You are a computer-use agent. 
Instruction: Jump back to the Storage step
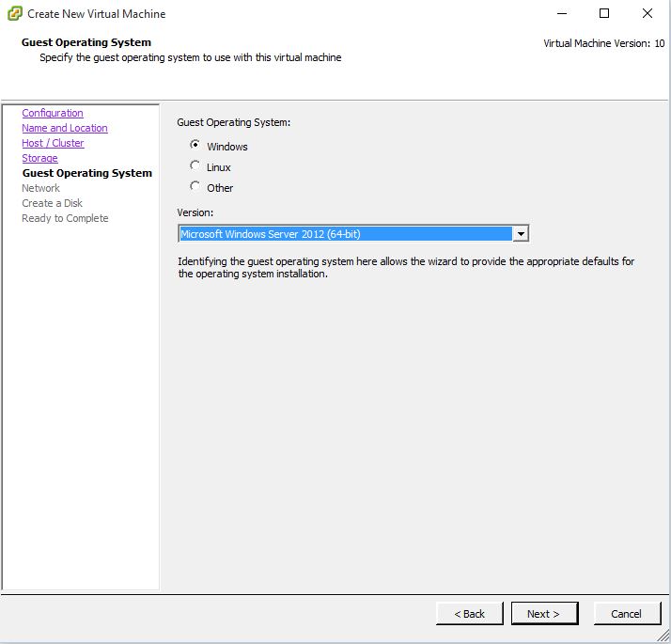[39, 158]
